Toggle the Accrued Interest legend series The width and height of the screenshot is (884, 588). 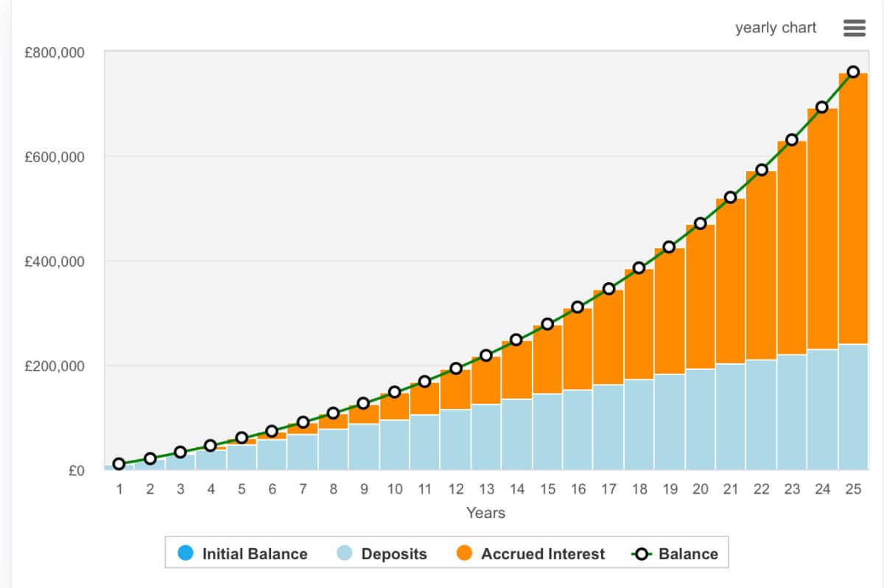542,553
